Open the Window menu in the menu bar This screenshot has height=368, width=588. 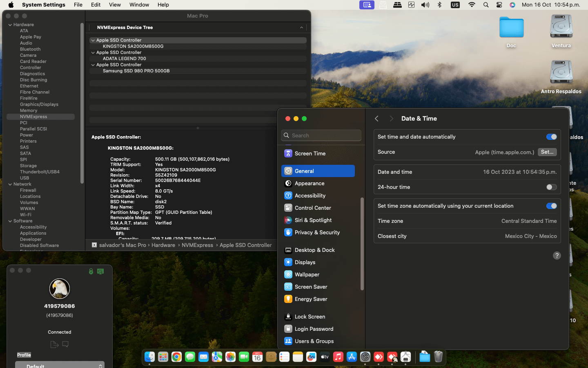click(139, 5)
